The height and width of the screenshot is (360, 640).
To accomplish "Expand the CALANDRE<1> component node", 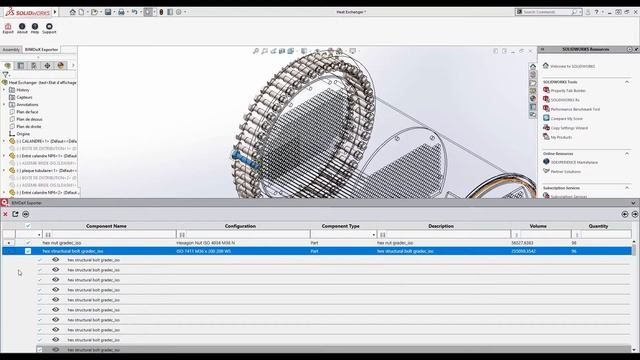I will (4, 141).
